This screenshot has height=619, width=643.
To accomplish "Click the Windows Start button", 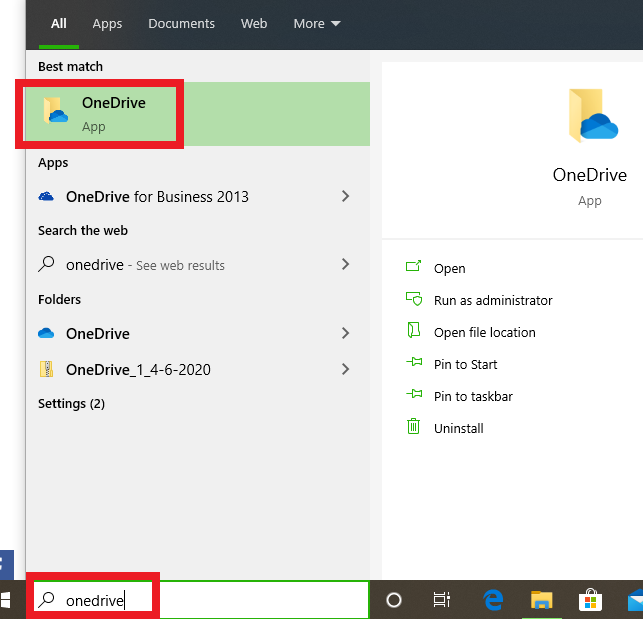I will (5, 600).
